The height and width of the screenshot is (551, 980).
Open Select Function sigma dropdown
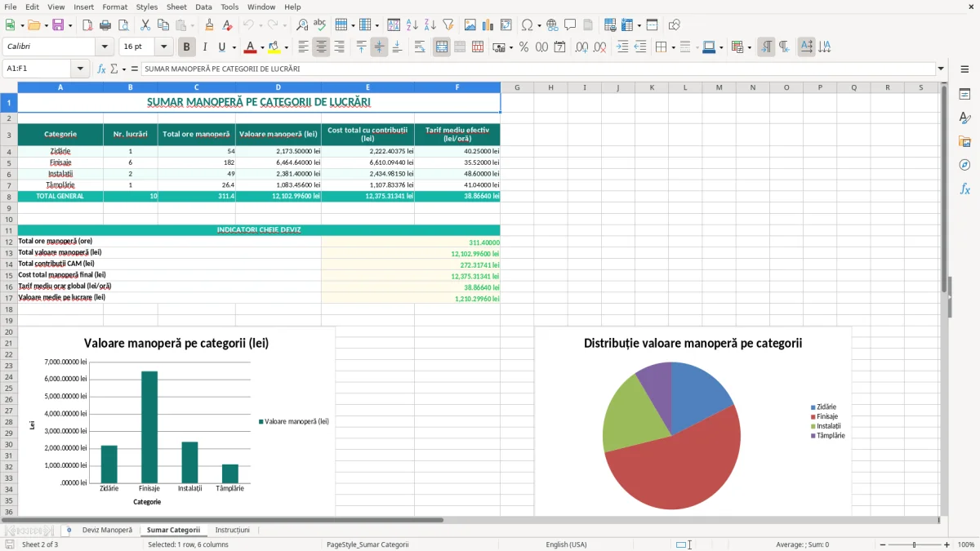coord(123,69)
